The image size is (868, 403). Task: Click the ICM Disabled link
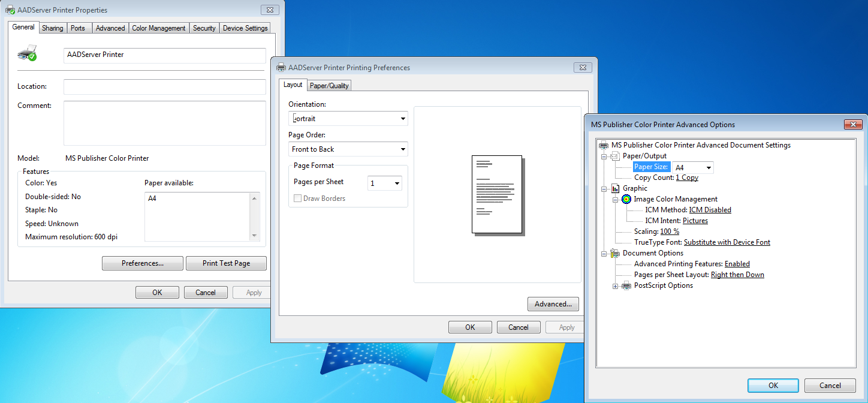click(710, 210)
